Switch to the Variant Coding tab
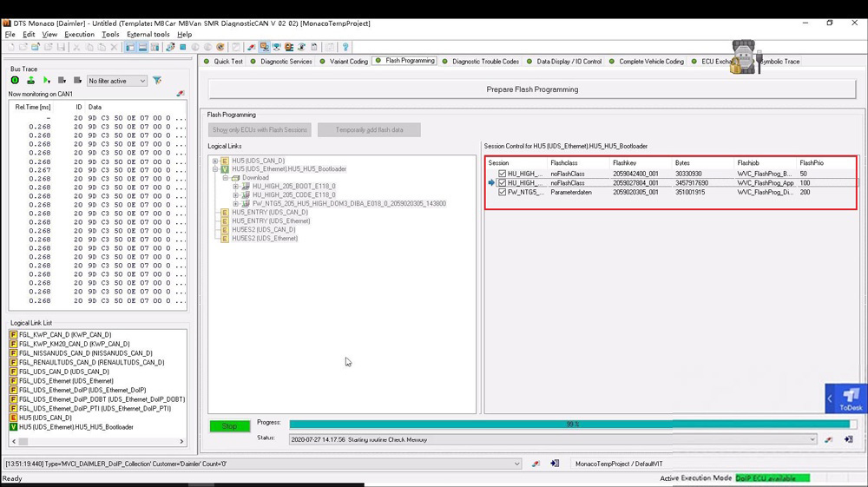 (x=344, y=62)
